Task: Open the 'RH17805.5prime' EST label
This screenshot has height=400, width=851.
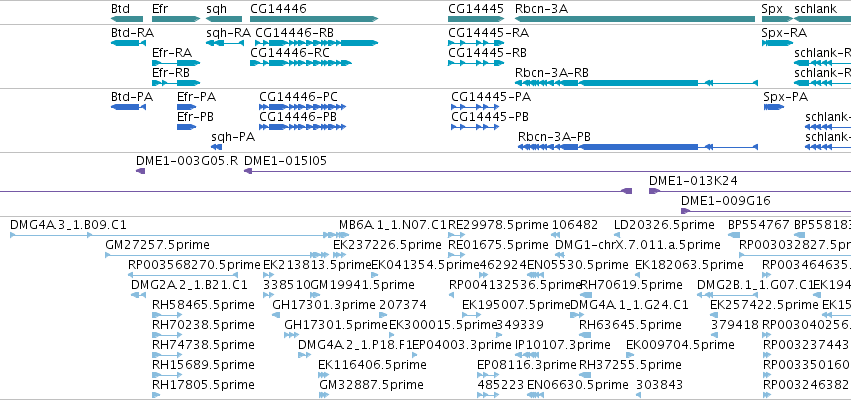Action: click(x=203, y=387)
